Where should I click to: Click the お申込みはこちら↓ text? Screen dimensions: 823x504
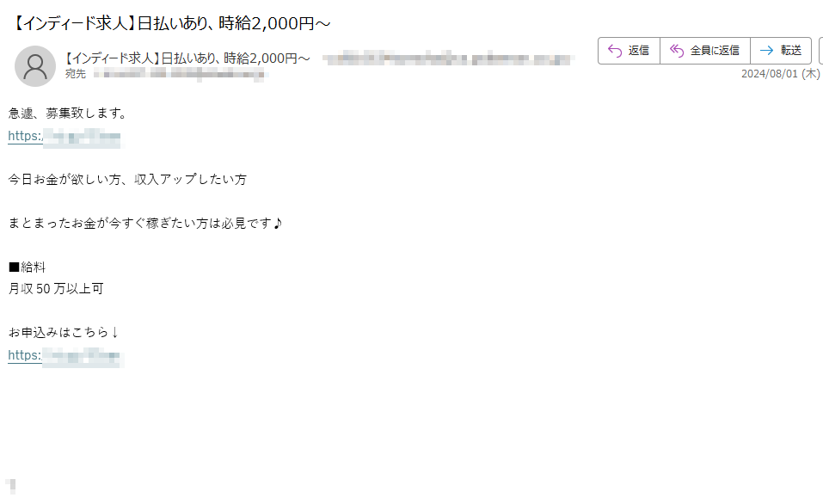pos(64,333)
